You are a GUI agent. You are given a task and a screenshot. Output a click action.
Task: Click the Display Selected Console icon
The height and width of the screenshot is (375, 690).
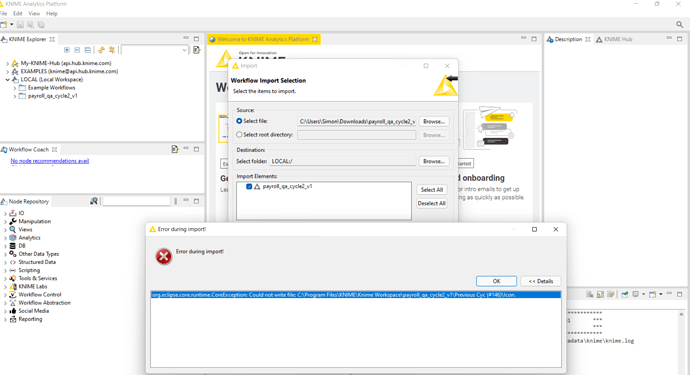[635, 294]
